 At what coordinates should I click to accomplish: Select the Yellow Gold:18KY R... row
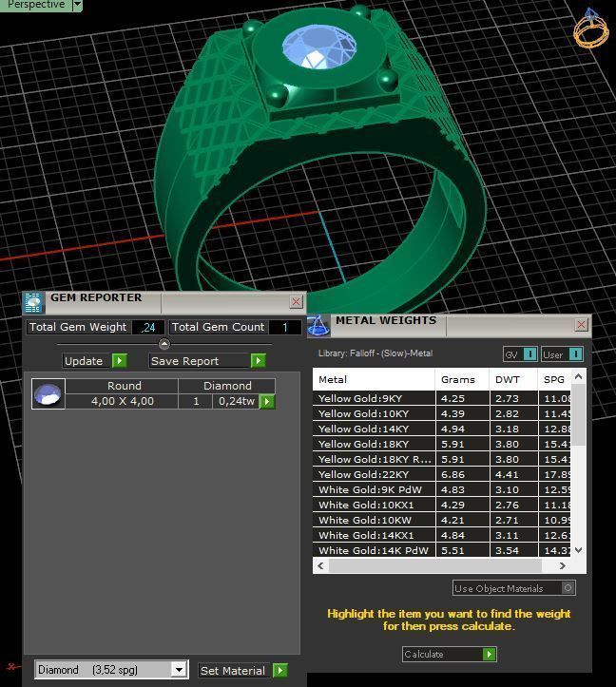tap(441, 459)
